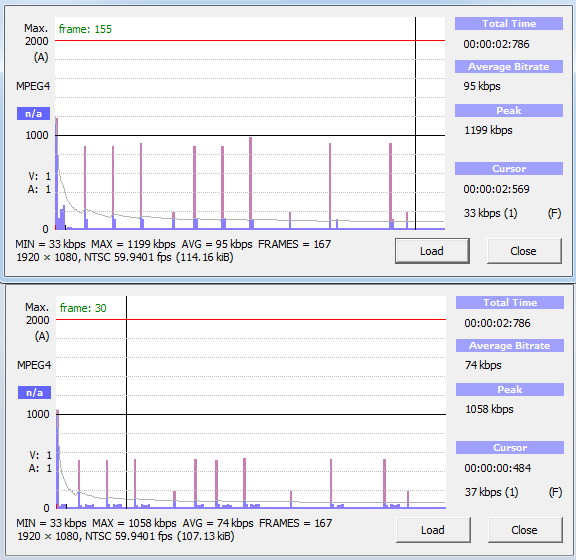Click the Peak header above 1199 kbps

coord(509,111)
